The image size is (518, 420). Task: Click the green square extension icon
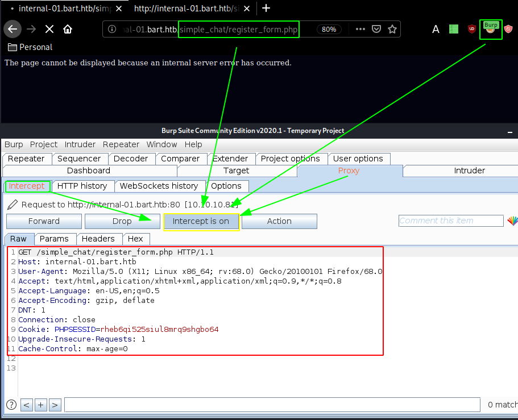[454, 29]
